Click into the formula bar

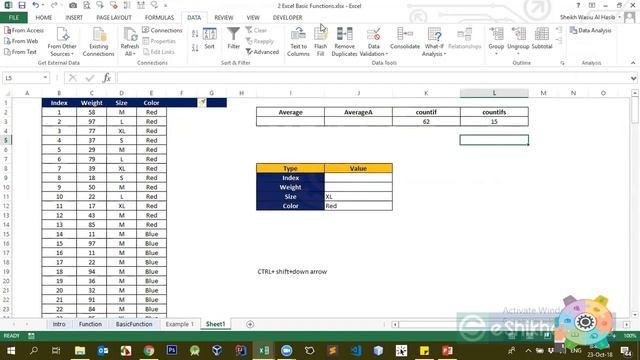pos(372,78)
